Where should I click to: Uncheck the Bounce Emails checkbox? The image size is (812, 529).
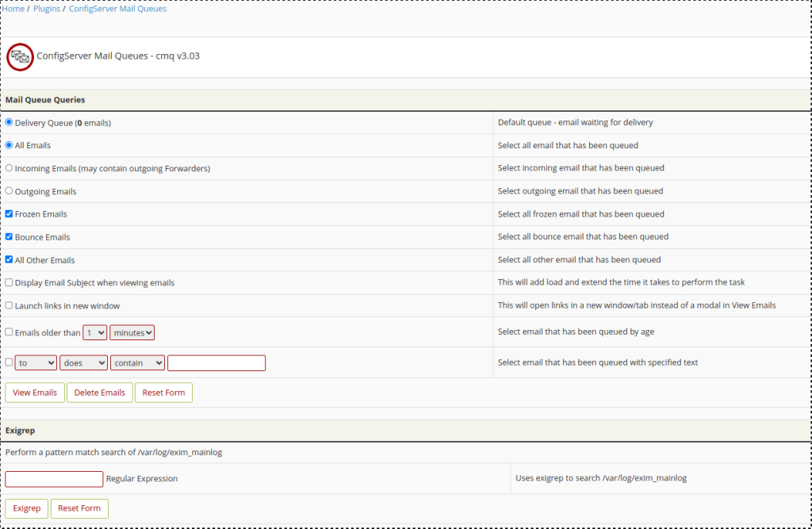pyautogui.click(x=10, y=237)
